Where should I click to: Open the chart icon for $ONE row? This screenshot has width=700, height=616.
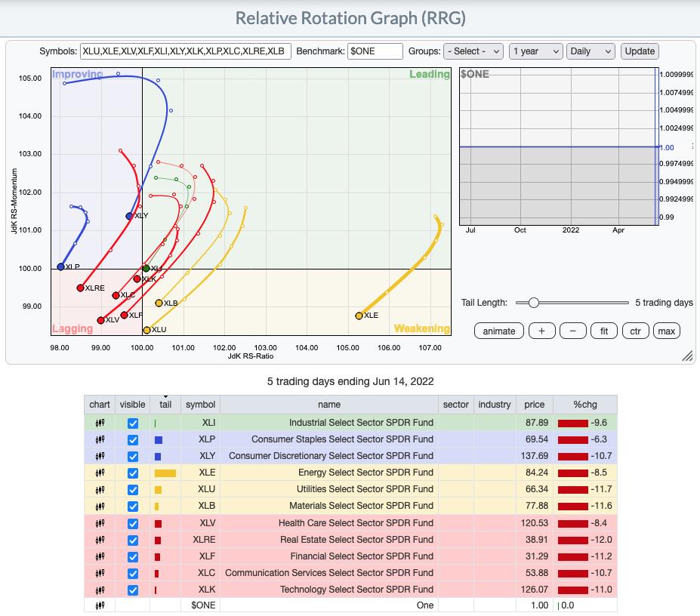[x=100, y=605]
